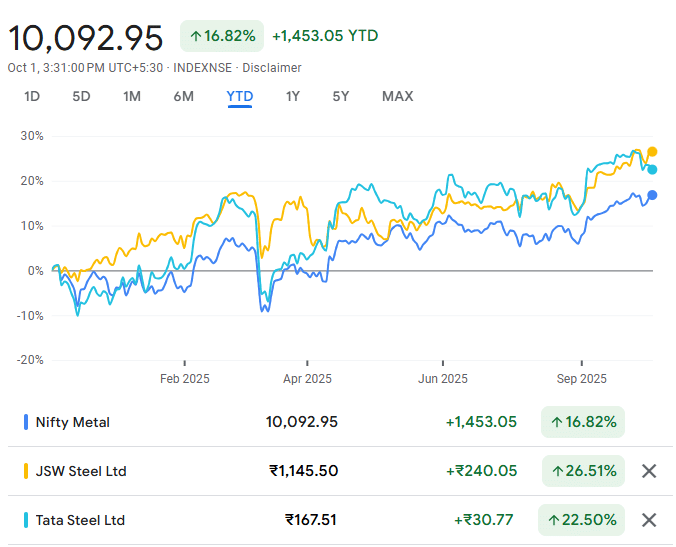This screenshot has width=676, height=547.
Task: Click the blue Nifty Metal chart endpoint dot
Action: (x=652, y=195)
